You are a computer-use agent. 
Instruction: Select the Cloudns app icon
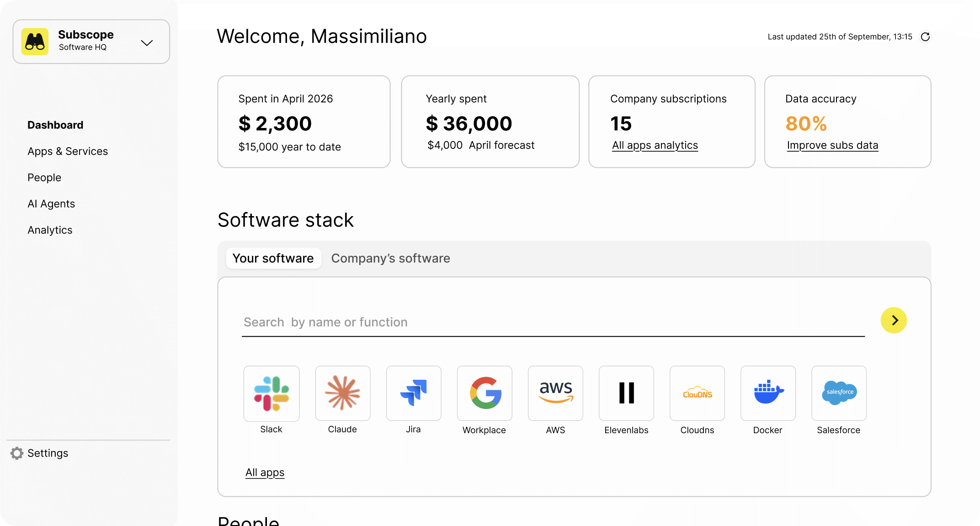(697, 393)
